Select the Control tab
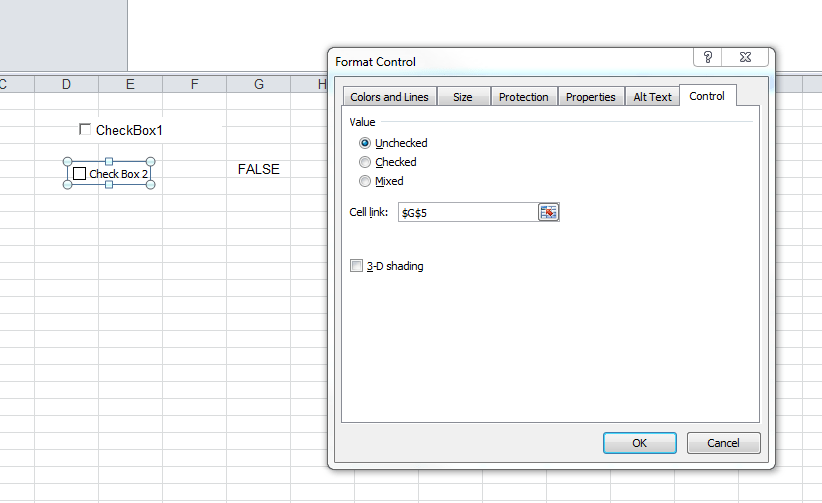This screenshot has height=503, width=822. click(x=707, y=96)
